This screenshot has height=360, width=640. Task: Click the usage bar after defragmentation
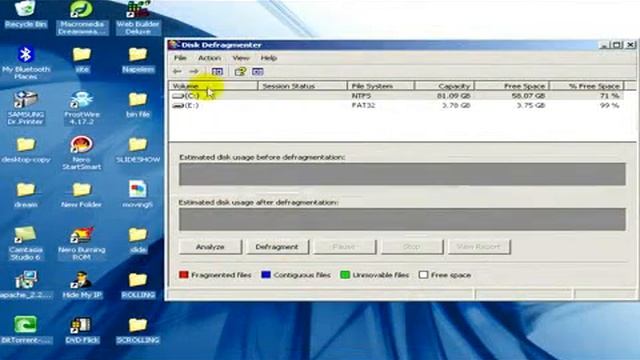pyautogui.click(x=402, y=220)
